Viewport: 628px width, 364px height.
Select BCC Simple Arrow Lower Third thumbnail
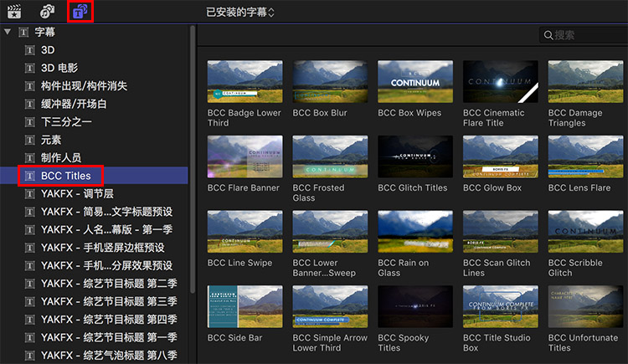point(330,306)
